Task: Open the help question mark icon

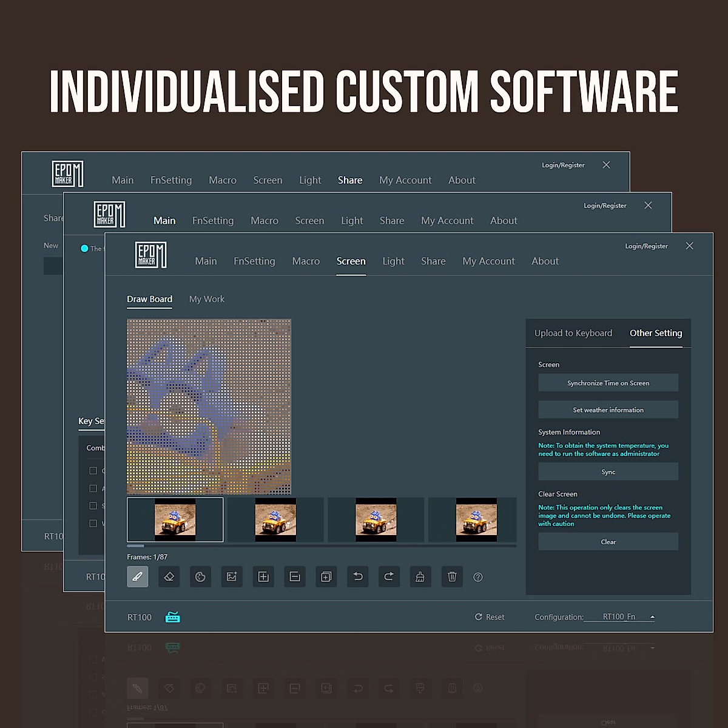Action: click(x=478, y=577)
